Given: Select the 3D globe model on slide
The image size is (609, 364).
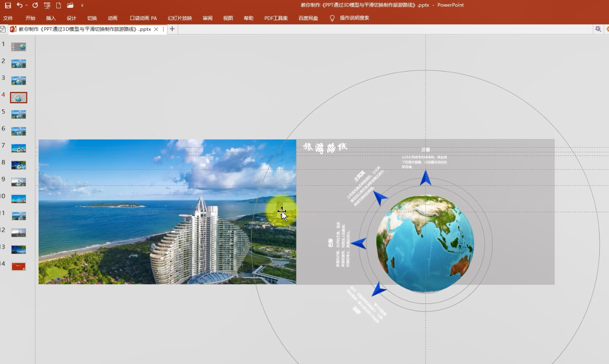Looking at the screenshot, I should click(425, 244).
